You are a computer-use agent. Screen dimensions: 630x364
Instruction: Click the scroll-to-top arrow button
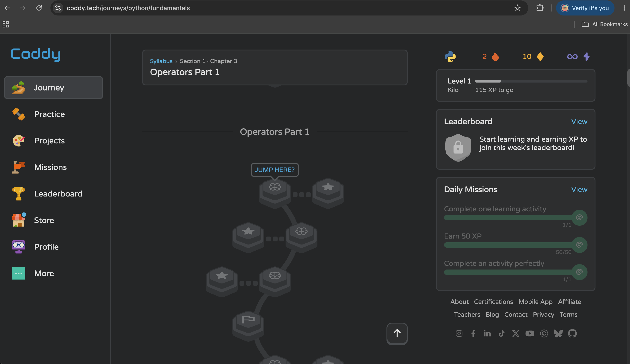pyautogui.click(x=397, y=333)
